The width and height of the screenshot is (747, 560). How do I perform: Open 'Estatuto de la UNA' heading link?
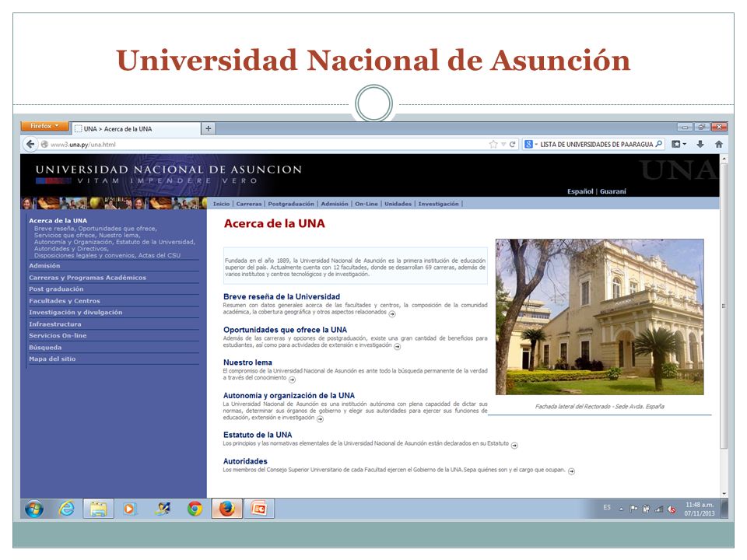tap(258, 435)
